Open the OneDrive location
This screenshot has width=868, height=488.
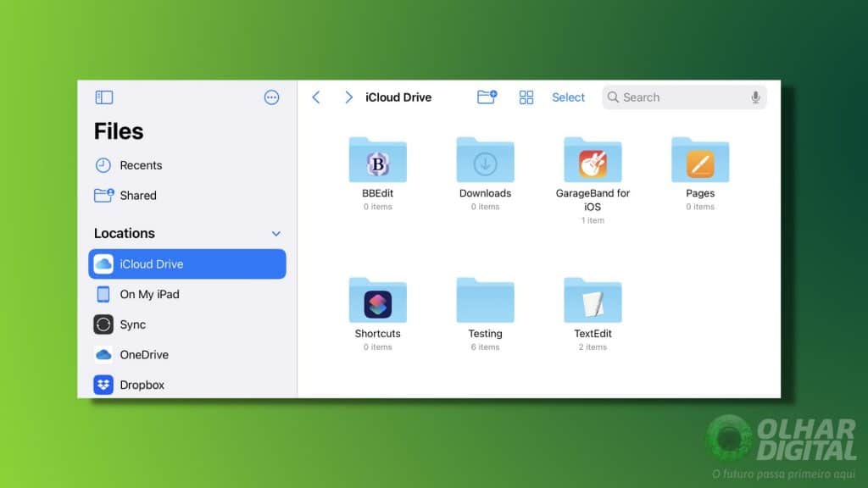click(187, 355)
